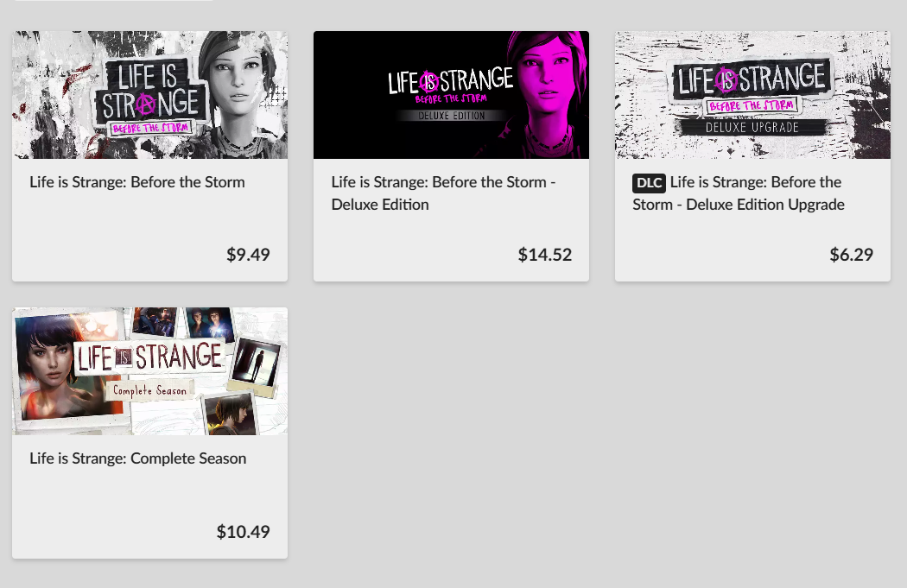Click the DLC badge icon

[x=649, y=183]
